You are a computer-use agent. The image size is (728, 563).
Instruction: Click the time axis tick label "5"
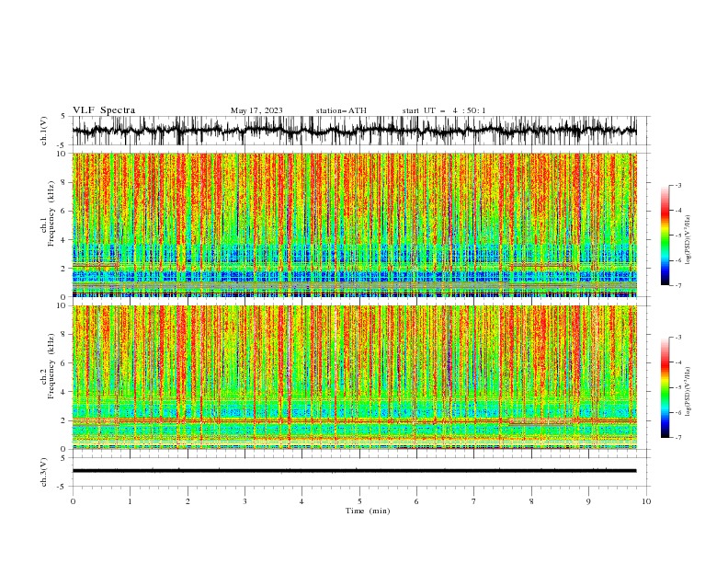(x=359, y=501)
